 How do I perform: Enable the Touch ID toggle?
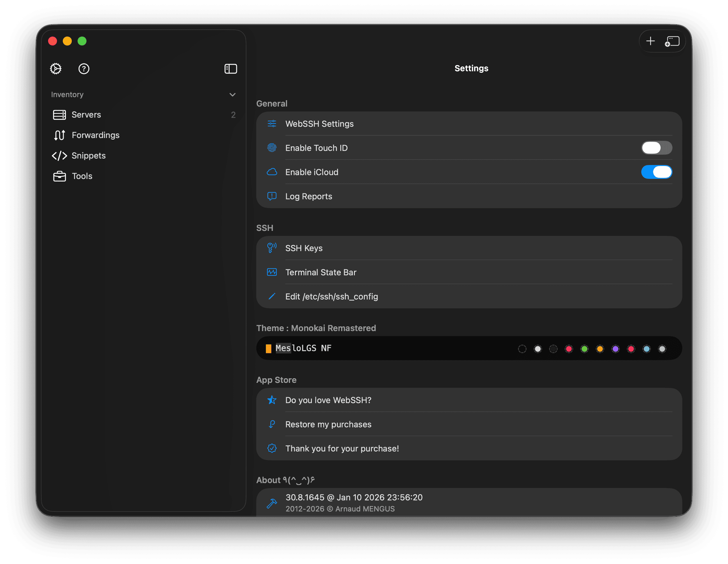(656, 148)
